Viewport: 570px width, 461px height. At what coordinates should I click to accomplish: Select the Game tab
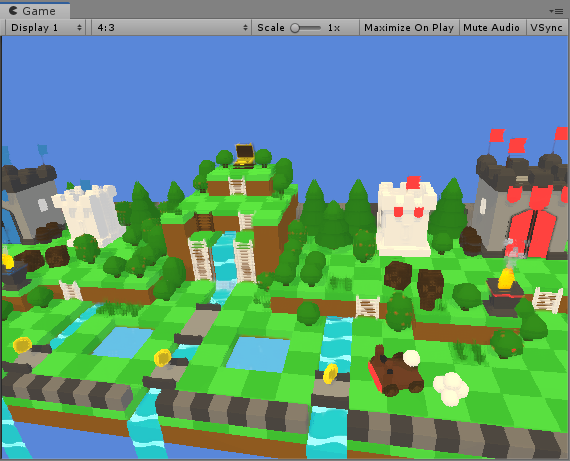[x=35, y=11]
